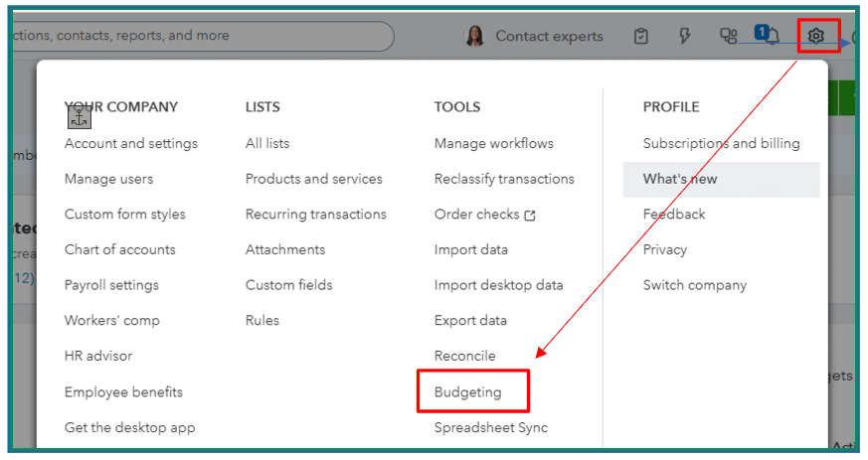This screenshot has height=460, width=868.
Task: Open the Settings gear icon
Action: [816, 36]
